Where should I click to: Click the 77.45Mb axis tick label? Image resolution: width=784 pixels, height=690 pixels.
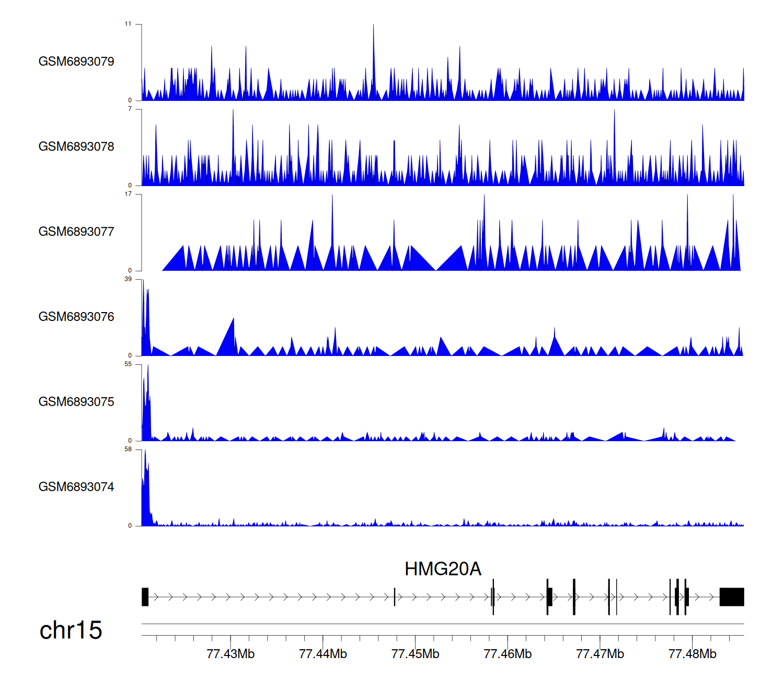[x=416, y=654]
